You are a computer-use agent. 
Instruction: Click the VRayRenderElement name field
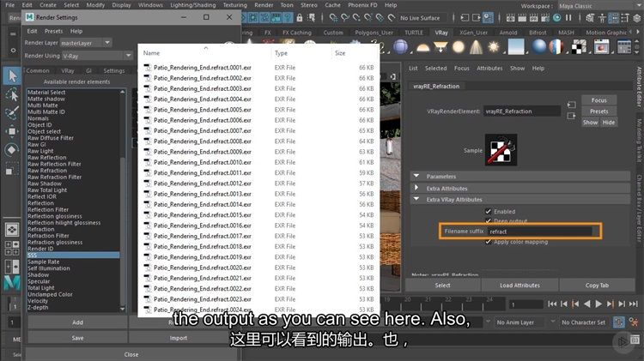point(521,111)
